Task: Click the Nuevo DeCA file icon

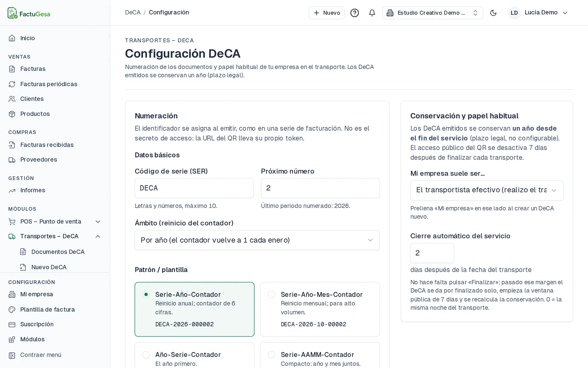Action: (x=23, y=267)
